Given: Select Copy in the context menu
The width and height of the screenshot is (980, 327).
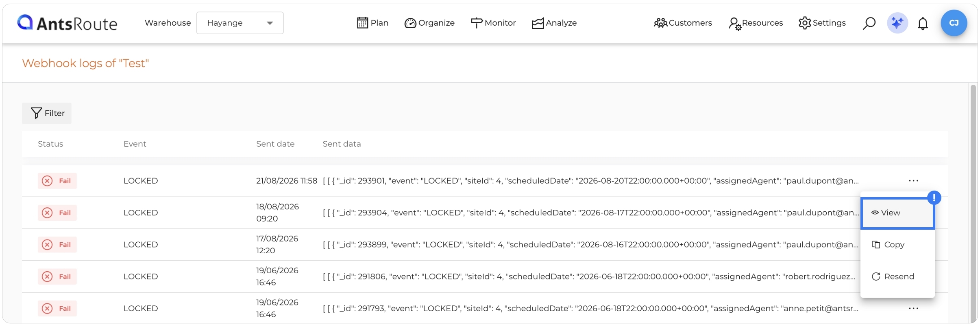Looking at the screenshot, I should [897, 245].
